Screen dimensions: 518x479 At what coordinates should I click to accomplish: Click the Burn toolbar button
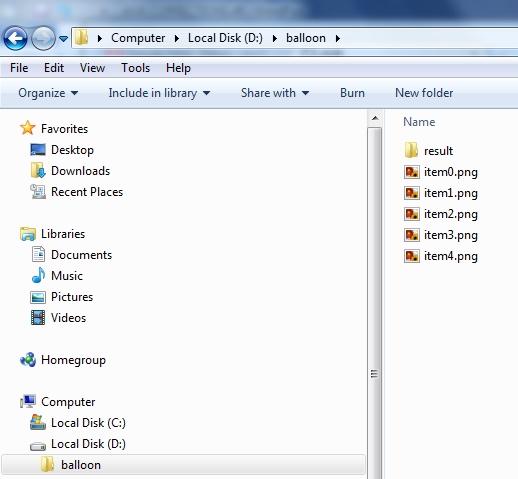(352, 93)
